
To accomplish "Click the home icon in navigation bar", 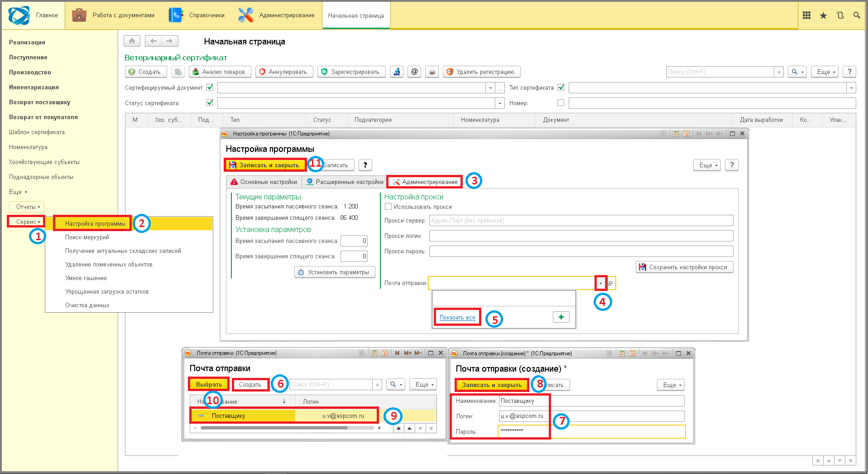I will tap(132, 41).
